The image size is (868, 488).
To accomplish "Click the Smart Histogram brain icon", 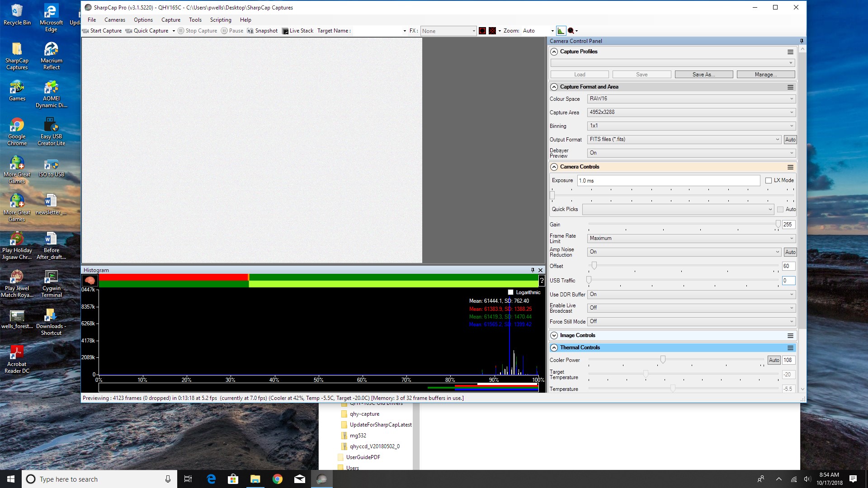I will [x=90, y=280].
